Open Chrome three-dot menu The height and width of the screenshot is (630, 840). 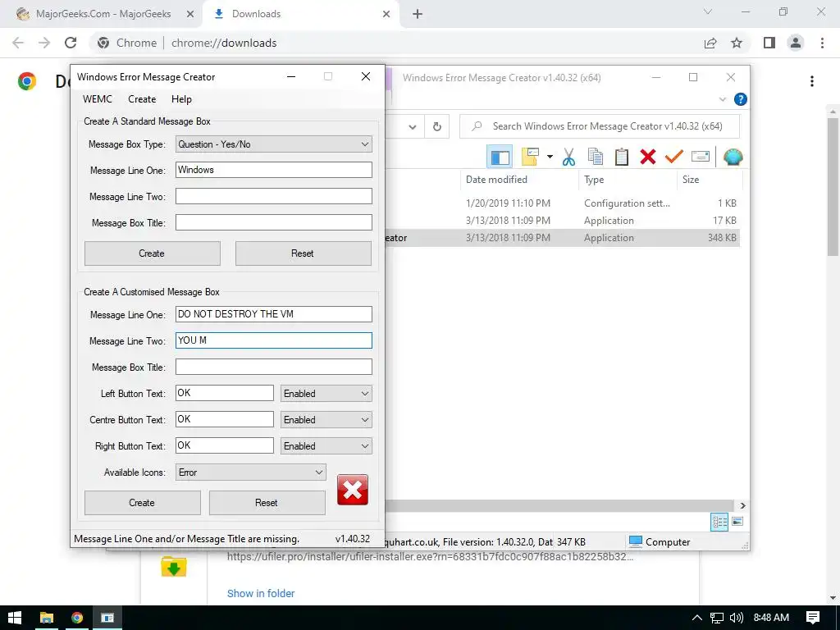822,43
